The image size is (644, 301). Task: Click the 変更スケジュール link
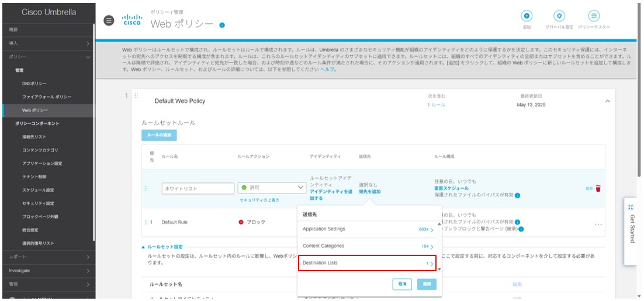click(x=451, y=188)
